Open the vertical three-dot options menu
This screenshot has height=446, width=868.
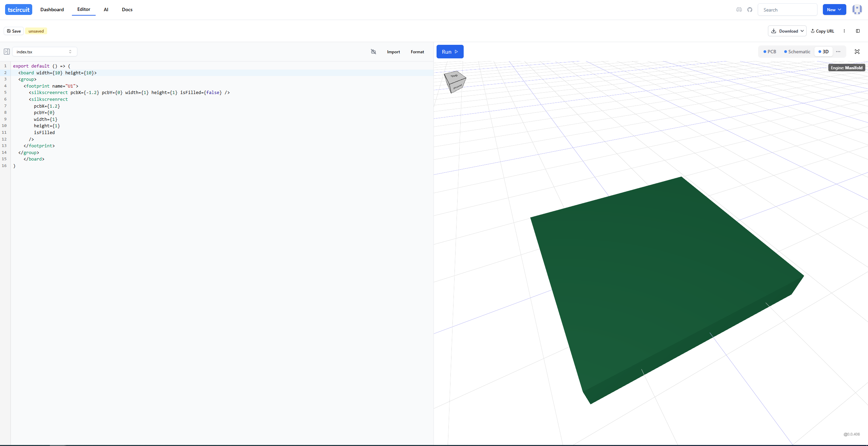(x=844, y=31)
